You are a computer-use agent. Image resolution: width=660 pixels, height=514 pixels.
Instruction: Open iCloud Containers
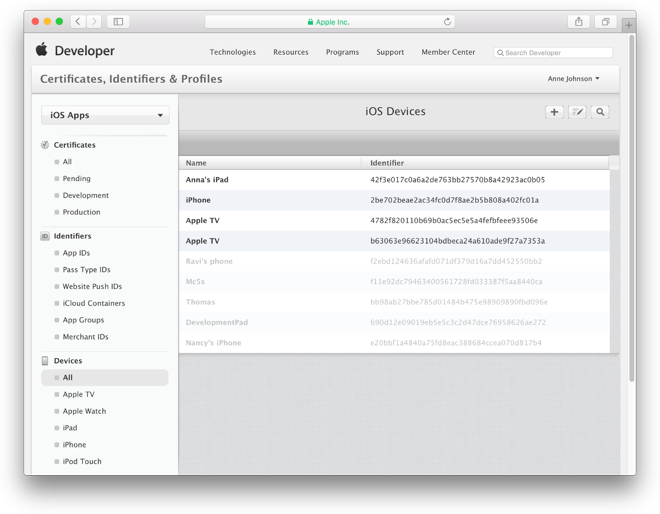93,304
